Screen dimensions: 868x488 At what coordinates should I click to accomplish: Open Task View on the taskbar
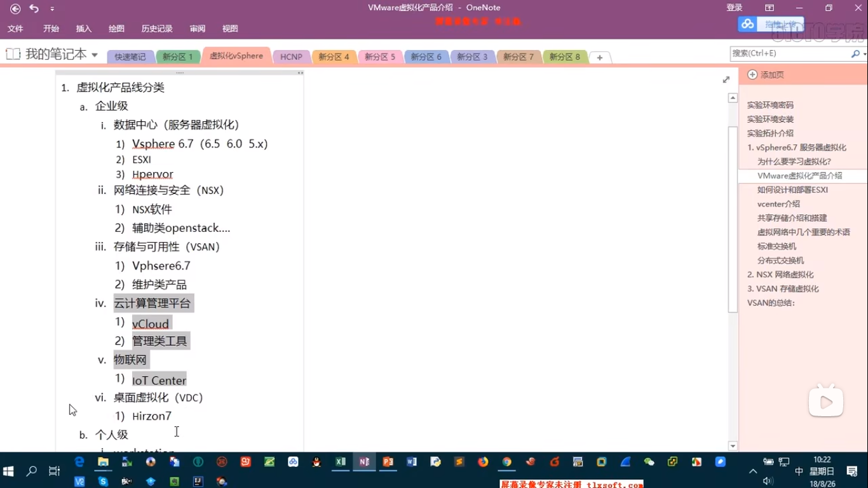coord(55,471)
